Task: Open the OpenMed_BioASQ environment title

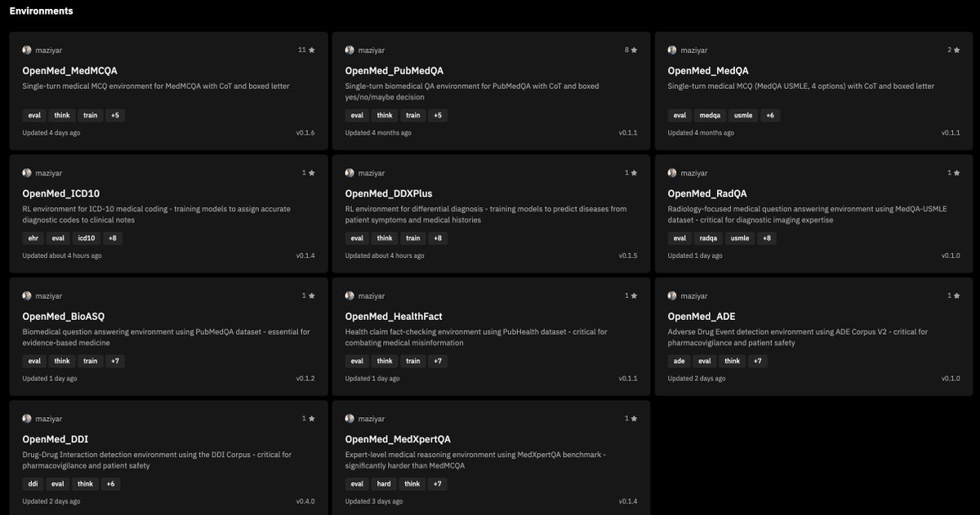Action: click(64, 317)
